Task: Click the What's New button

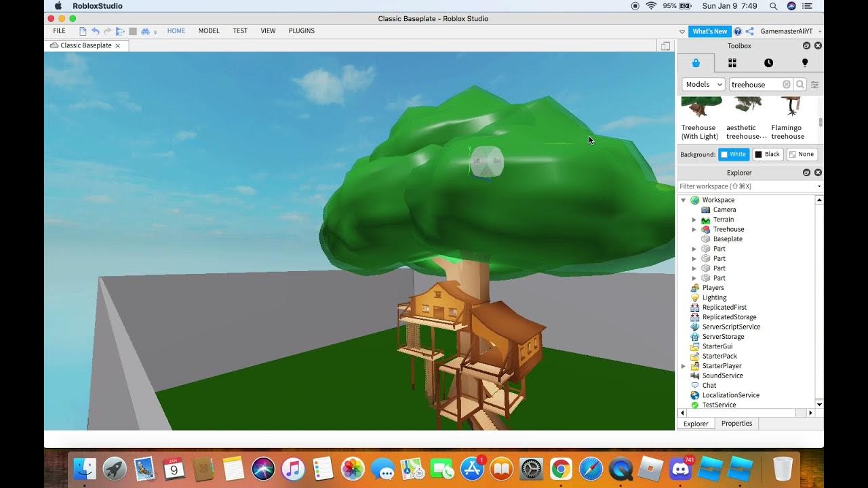Action: (x=710, y=31)
